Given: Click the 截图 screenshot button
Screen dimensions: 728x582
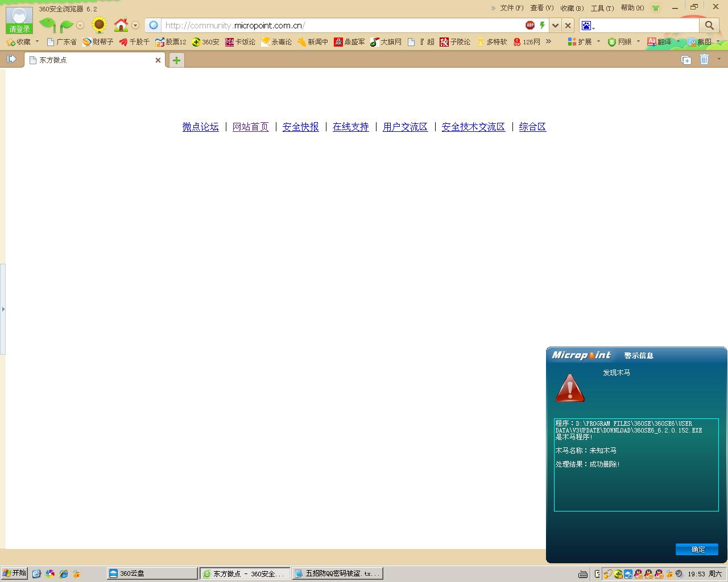Looking at the screenshot, I should (x=699, y=42).
